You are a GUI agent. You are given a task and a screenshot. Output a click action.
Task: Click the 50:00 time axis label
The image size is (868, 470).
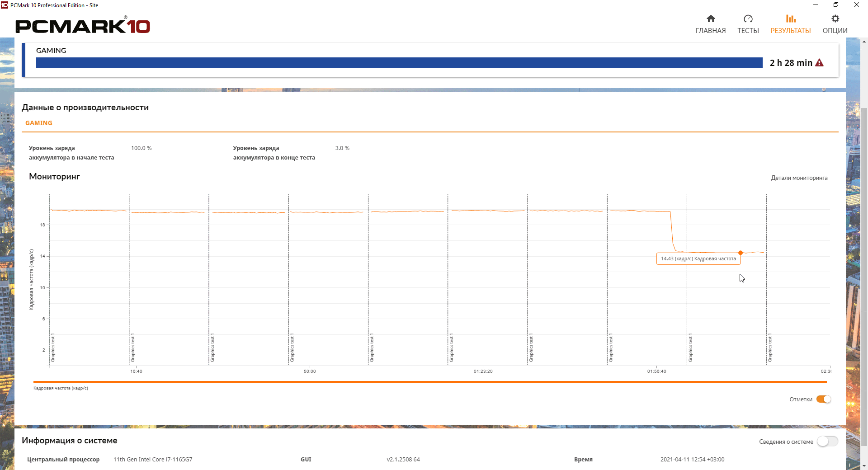(x=310, y=371)
